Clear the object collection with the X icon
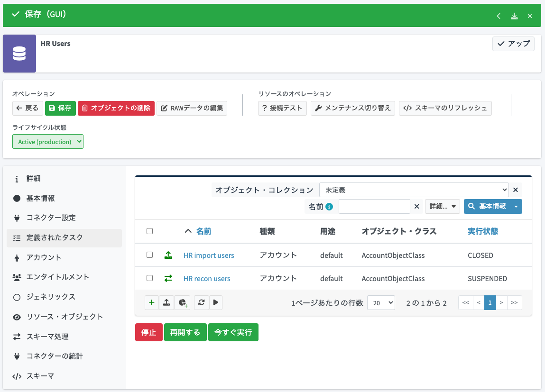This screenshot has width=545, height=392. (516, 190)
